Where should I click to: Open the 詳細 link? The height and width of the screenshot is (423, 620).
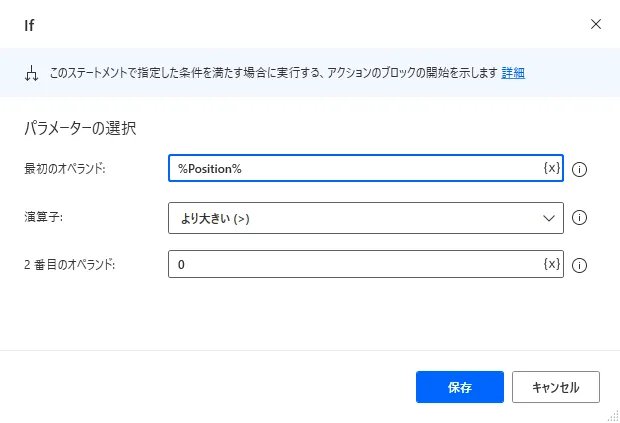(513, 72)
